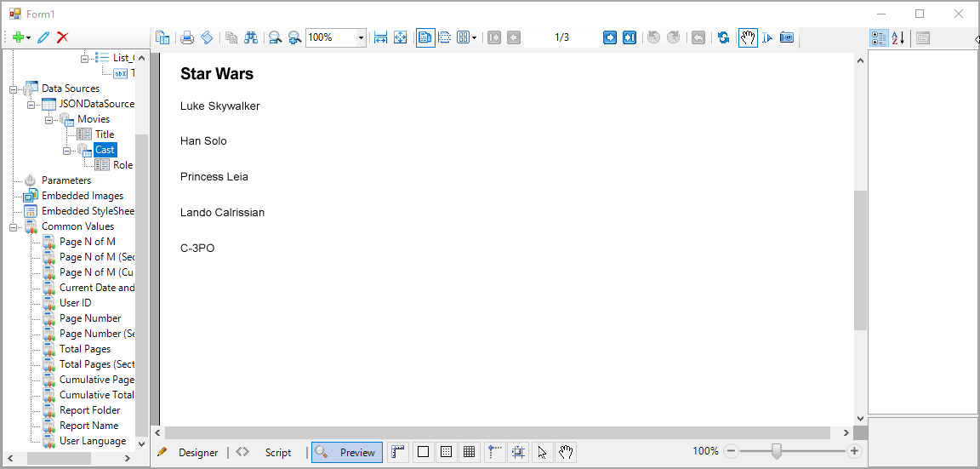Collapse the JSONDataSource node
Screen dimensions: 980x469
pos(31,104)
